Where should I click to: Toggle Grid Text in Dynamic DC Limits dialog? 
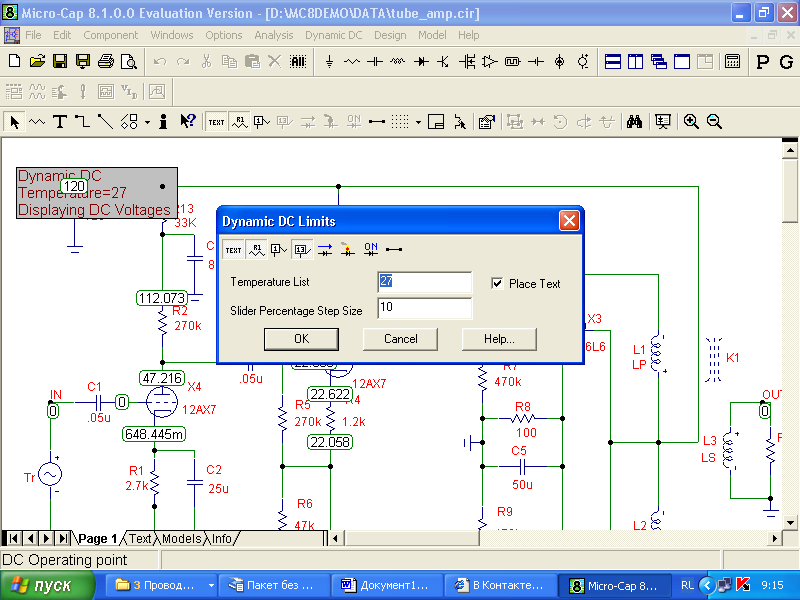point(233,249)
